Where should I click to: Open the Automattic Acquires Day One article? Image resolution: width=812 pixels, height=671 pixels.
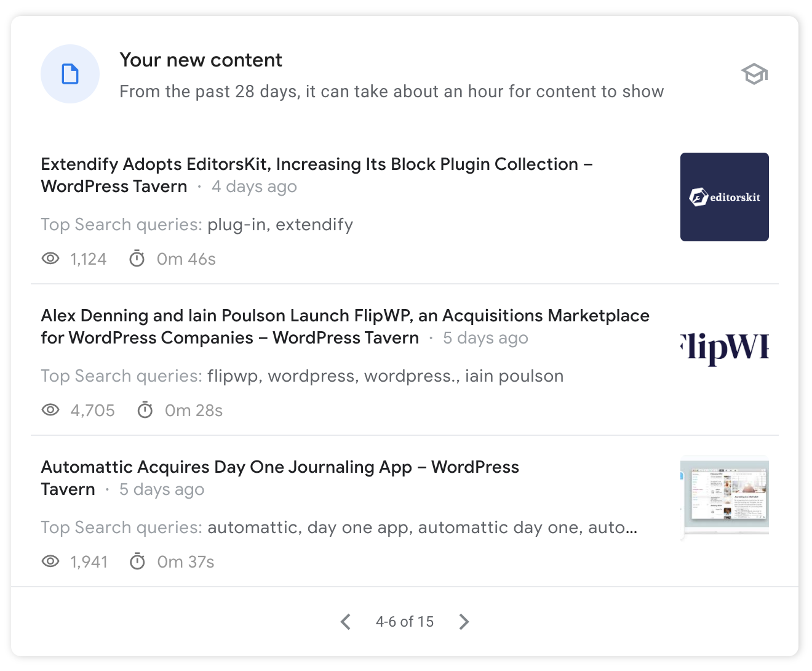(x=280, y=467)
